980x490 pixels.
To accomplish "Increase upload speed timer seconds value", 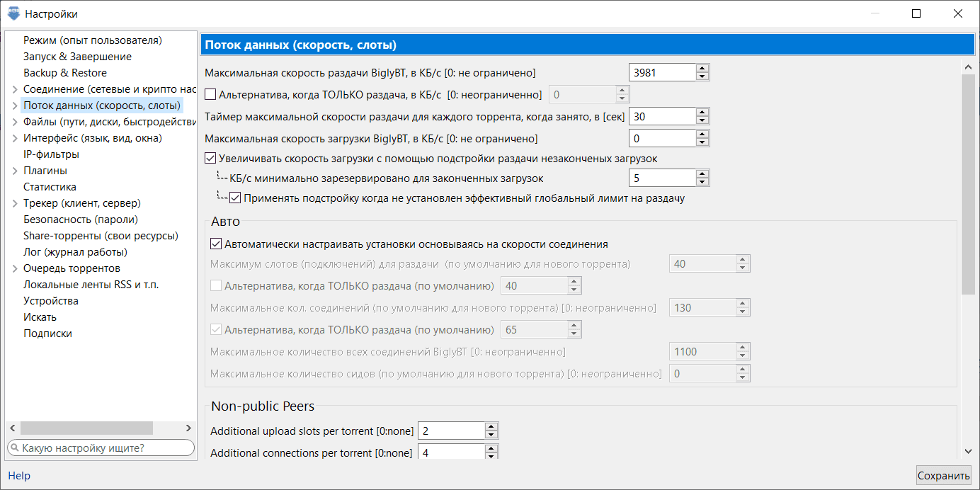I will pos(702,113).
